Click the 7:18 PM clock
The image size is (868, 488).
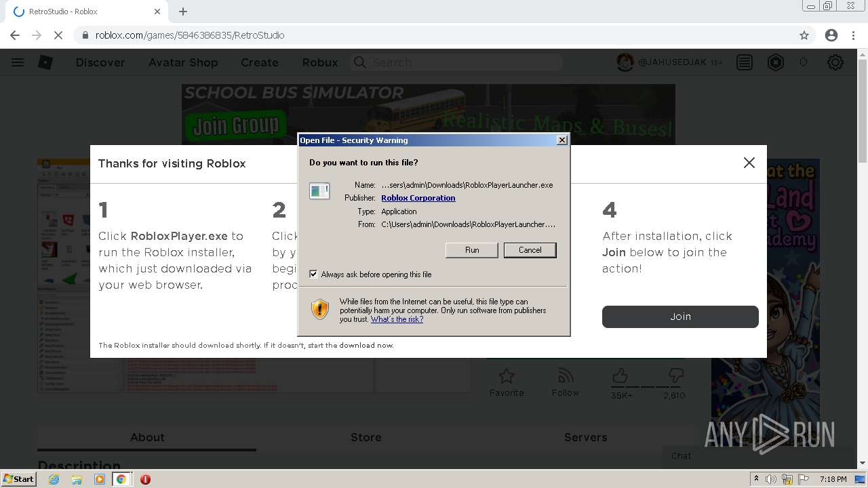point(833,479)
